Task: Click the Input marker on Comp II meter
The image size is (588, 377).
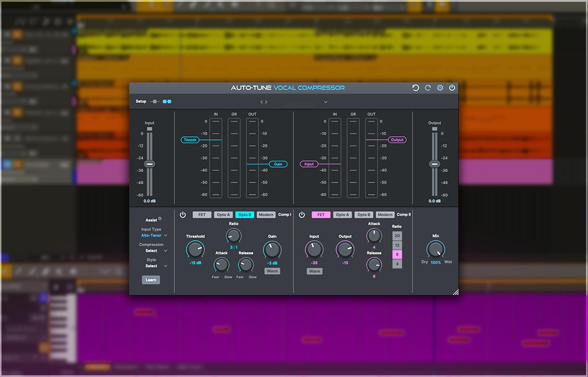Action: click(x=309, y=164)
